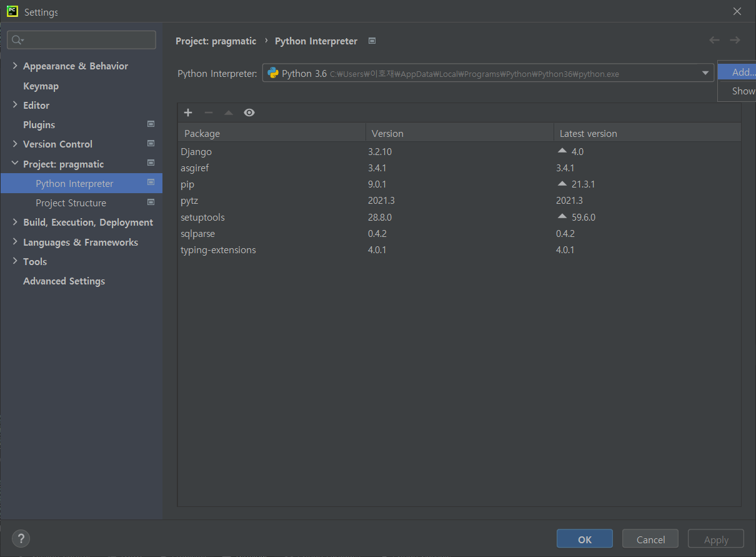Click Project: pragmatic breadcrumb link
The image size is (756, 557).
[216, 41]
